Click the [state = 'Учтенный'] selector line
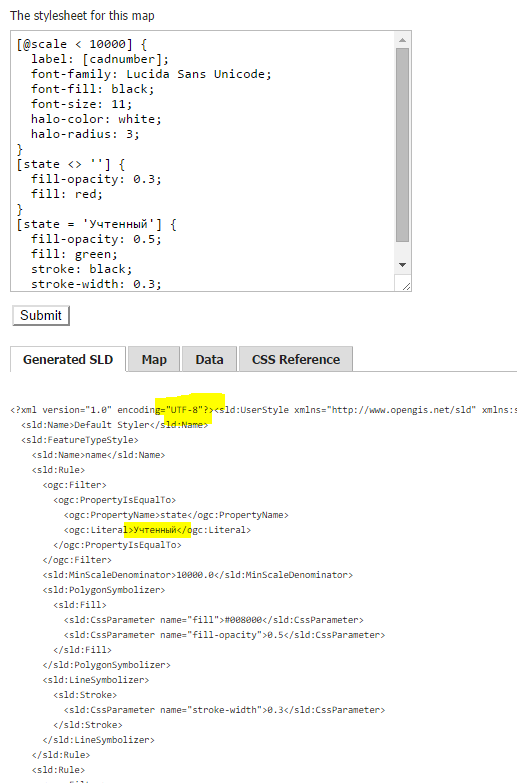This screenshot has width=517, height=783. pyautogui.click(x=96, y=224)
